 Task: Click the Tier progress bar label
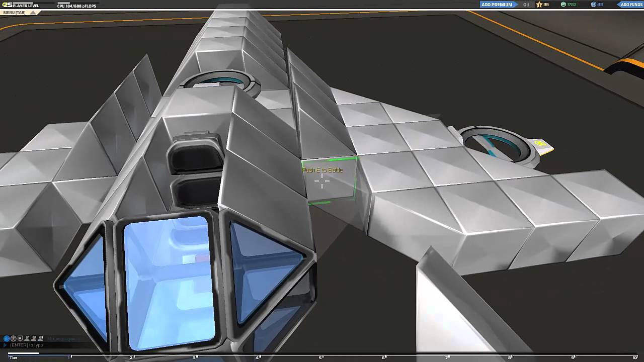pyautogui.click(x=14, y=357)
